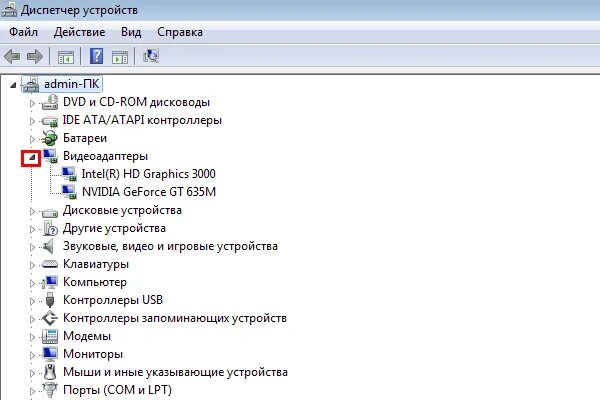Collapse the admin-ПК root node
Viewport: 600px width, 400px height.
(x=13, y=85)
